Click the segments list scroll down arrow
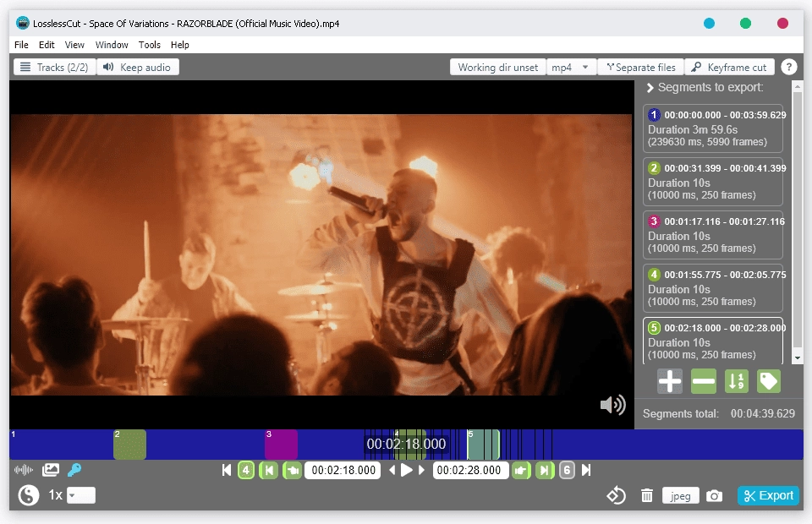 pyautogui.click(x=798, y=358)
